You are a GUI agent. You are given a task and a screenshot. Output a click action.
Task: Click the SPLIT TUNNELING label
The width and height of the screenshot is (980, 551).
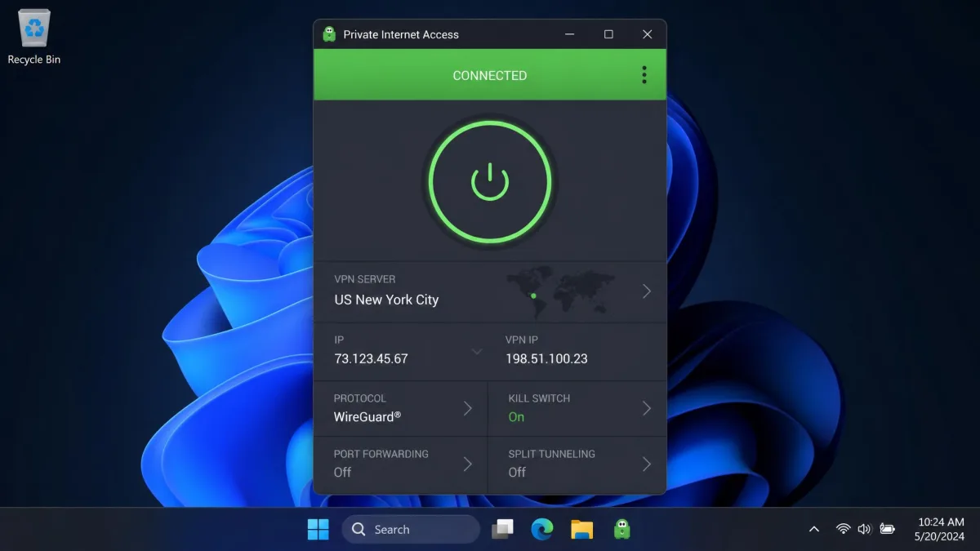click(x=552, y=454)
